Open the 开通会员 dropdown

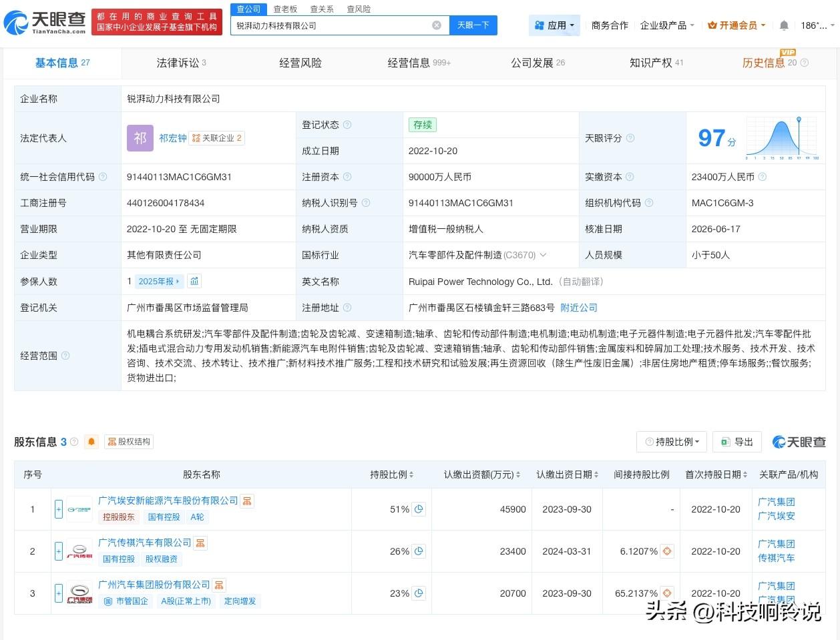tap(737, 25)
